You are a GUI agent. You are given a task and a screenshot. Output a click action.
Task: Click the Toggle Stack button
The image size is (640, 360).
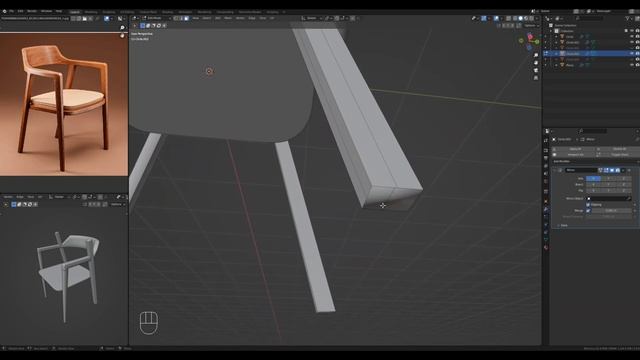(x=618, y=155)
